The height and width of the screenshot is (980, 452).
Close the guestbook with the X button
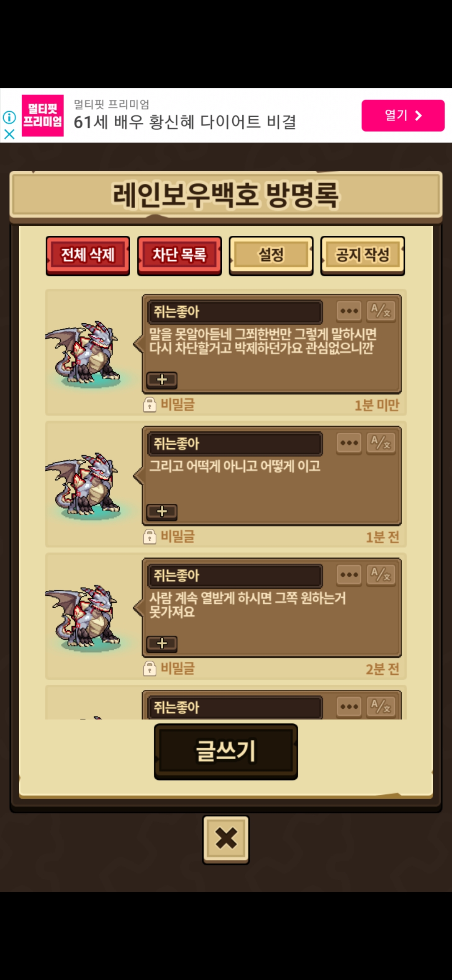[226, 839]
